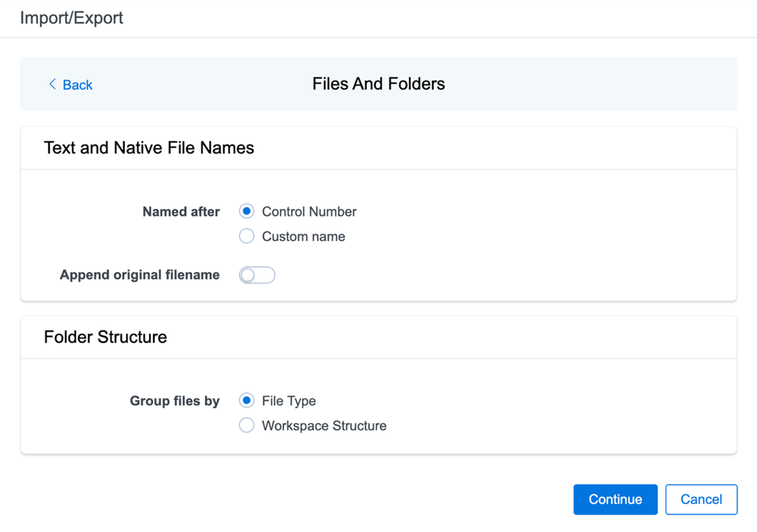Choose the Custom name radio option
757x532 pixels.
247,237
